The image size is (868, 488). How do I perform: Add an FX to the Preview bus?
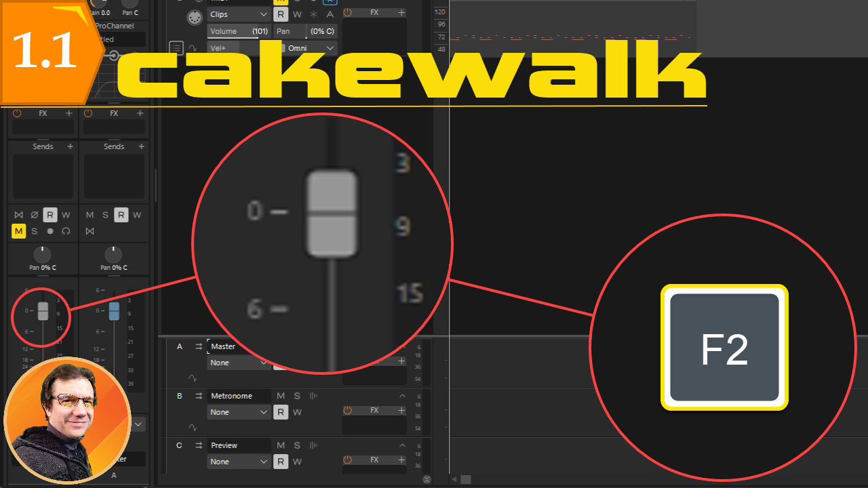[401, 460]
